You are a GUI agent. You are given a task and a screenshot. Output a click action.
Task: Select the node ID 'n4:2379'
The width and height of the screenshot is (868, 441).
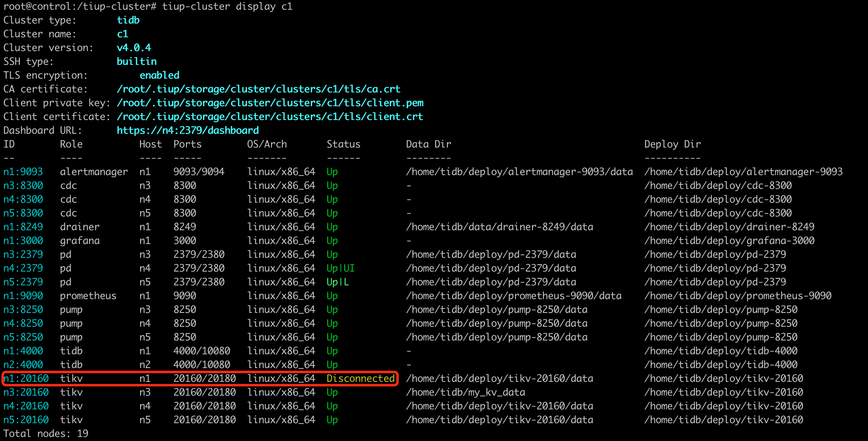[x=23, y=268]
